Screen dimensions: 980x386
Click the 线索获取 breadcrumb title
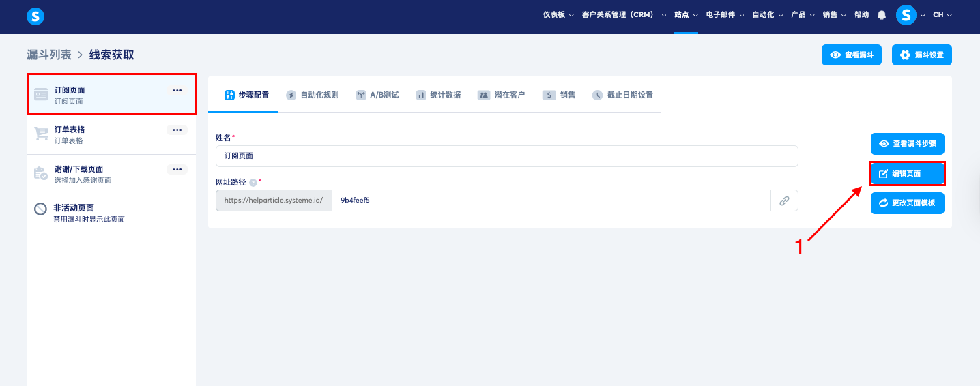click(112, 55)
